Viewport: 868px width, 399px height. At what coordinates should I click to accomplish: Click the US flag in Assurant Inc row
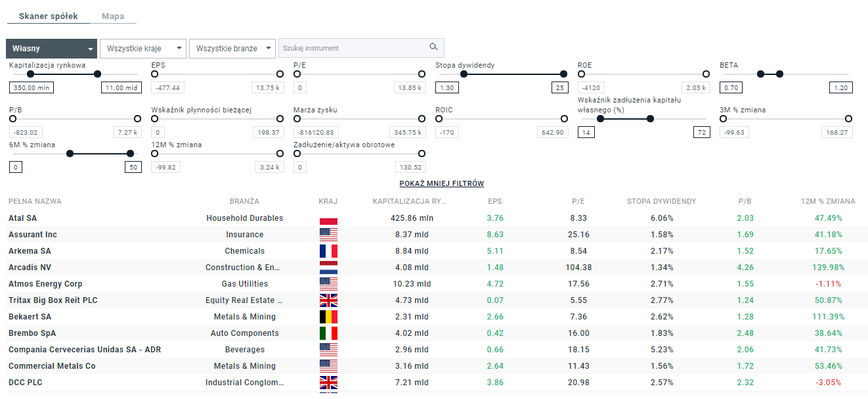(328, 235)
